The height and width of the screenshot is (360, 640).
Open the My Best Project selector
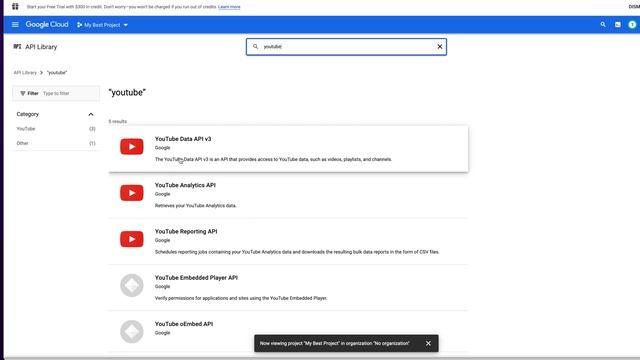pos(102,25)
